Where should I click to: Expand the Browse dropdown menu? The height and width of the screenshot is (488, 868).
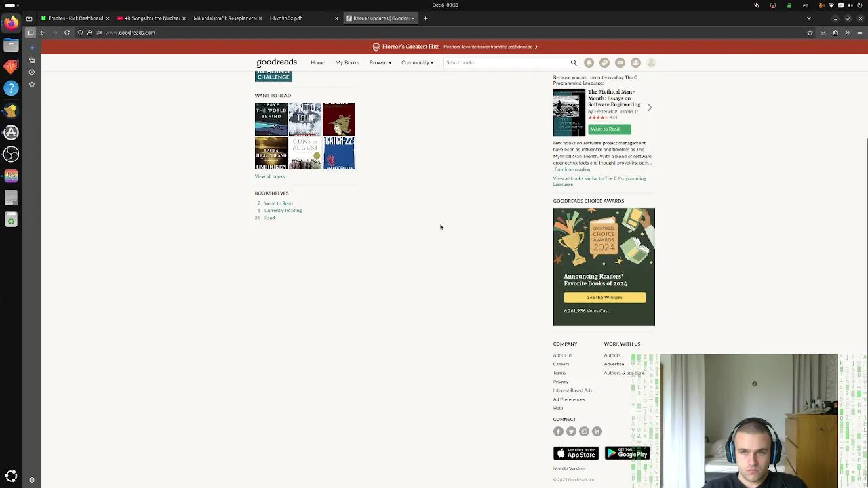(x=380, y=62)
